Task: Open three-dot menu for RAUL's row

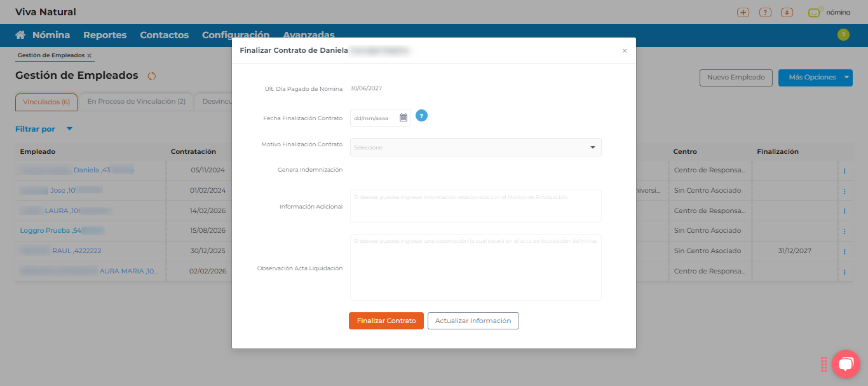Action: [x=844, y=252]
